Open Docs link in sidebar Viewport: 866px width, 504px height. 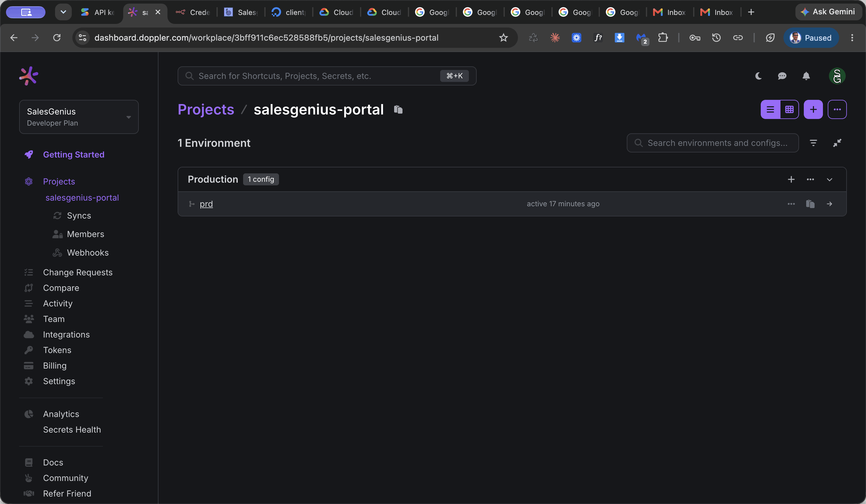pyautogui.click(x=53, y=462)
